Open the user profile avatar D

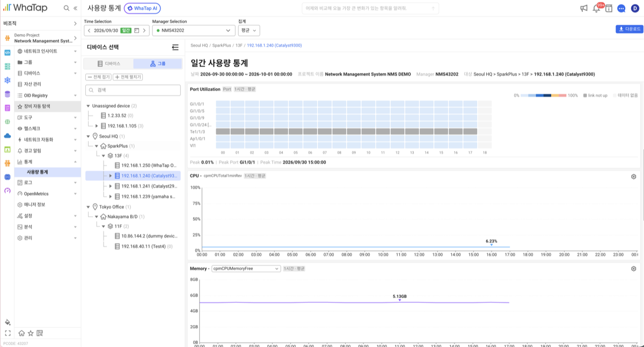[x=635, y=8]
